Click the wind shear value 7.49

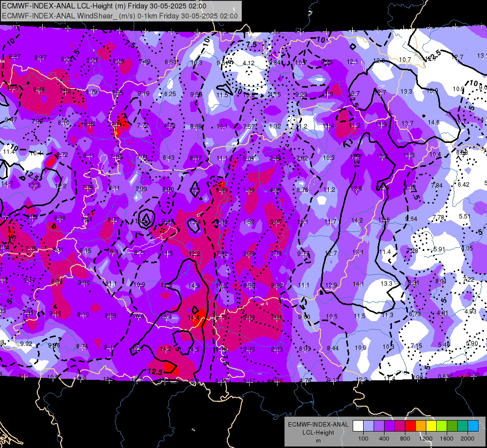point(145,61)
